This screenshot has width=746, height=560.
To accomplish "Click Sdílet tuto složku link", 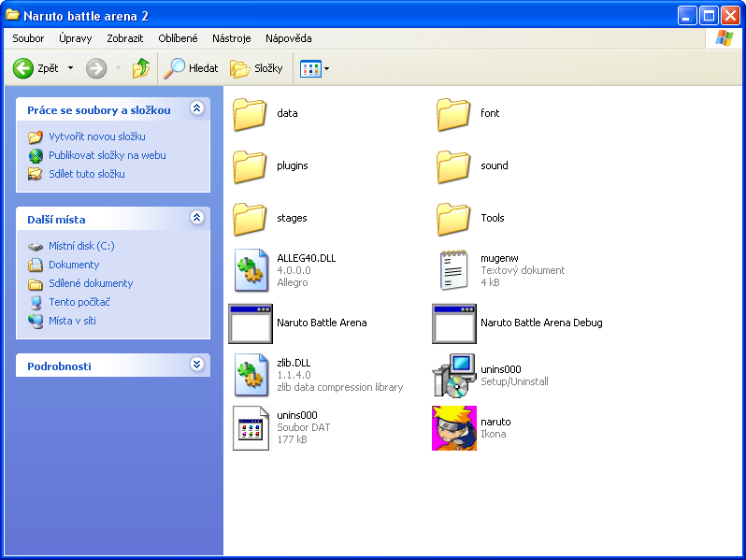I will 87,174.
